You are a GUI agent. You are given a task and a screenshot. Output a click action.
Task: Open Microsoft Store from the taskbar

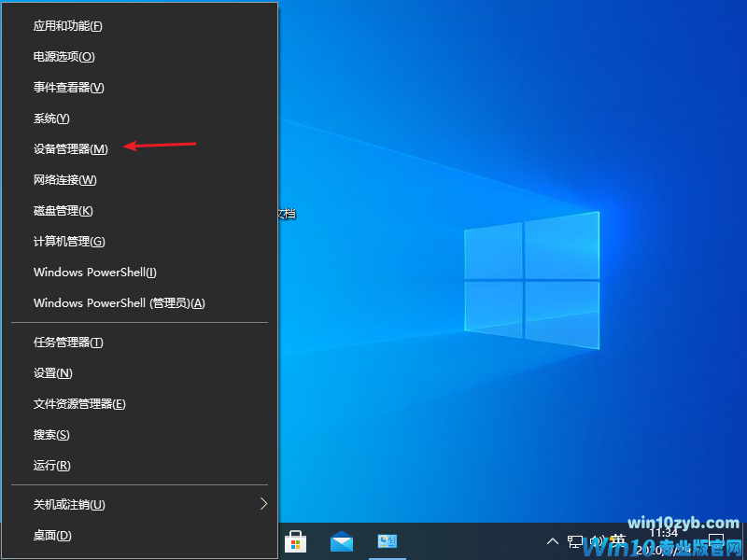click(x=296, y=541)
